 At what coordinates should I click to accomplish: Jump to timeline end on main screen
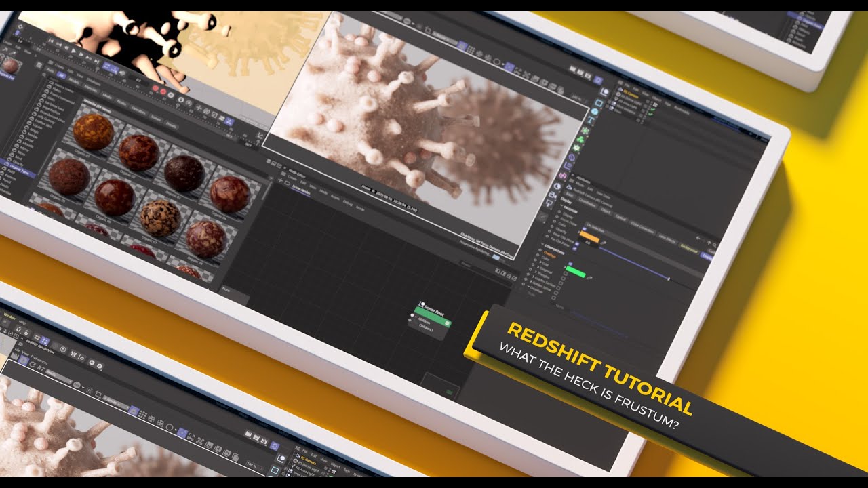[x=97, y=61]
